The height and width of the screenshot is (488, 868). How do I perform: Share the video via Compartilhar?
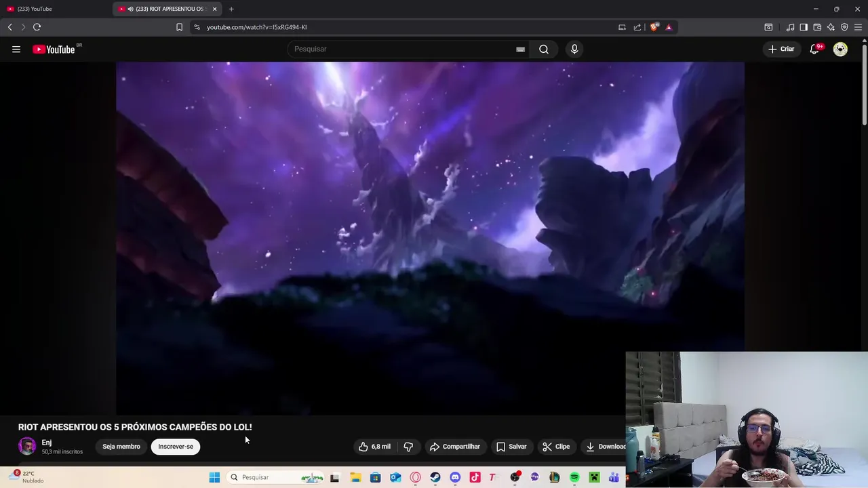pos(455,447)
